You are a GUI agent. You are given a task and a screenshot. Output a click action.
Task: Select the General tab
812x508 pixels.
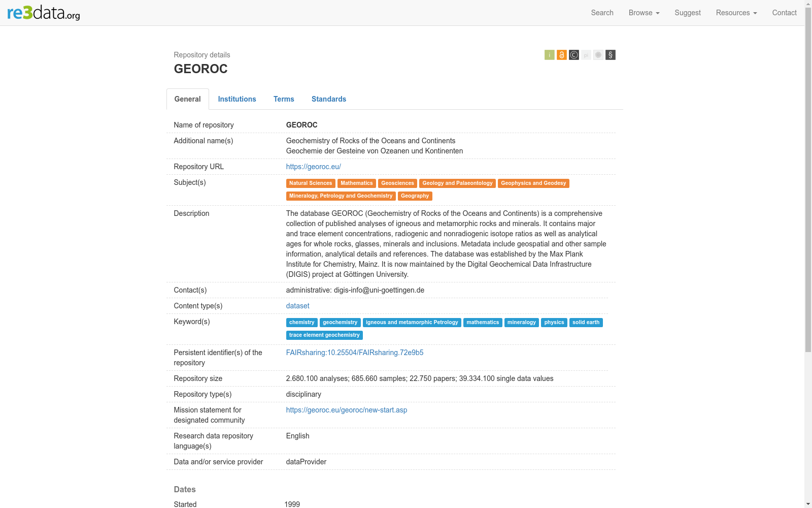(188, 99)
